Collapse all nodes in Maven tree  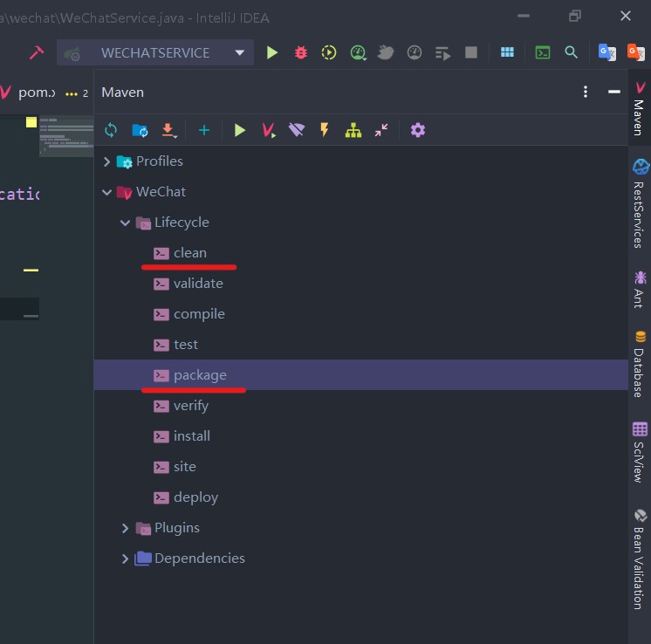click(381, 130)
